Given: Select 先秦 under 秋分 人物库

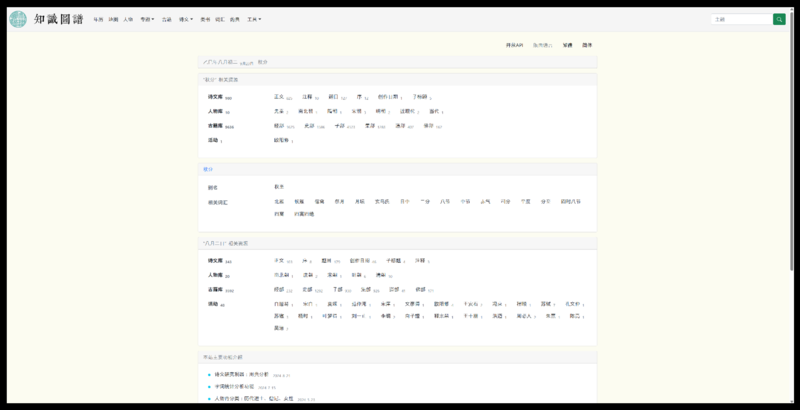Looking at the screenshot, I should 279,111.
